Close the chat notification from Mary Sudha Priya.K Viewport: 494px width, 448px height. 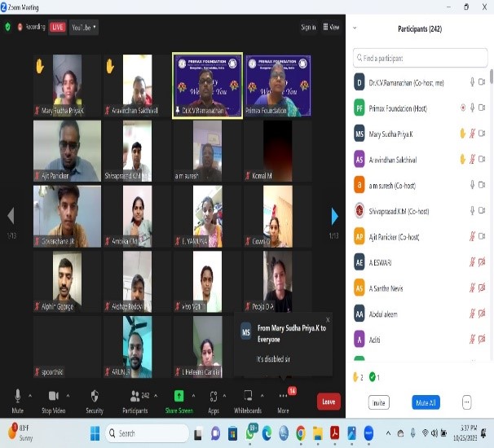328,320
